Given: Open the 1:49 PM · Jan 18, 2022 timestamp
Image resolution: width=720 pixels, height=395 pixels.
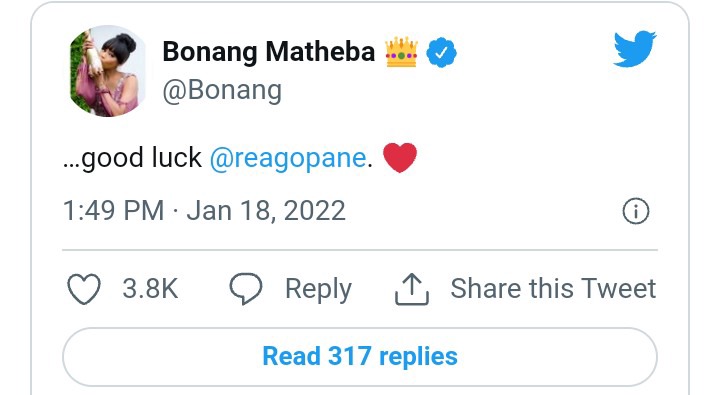Looking at the screenshot, I should [204, 211].
